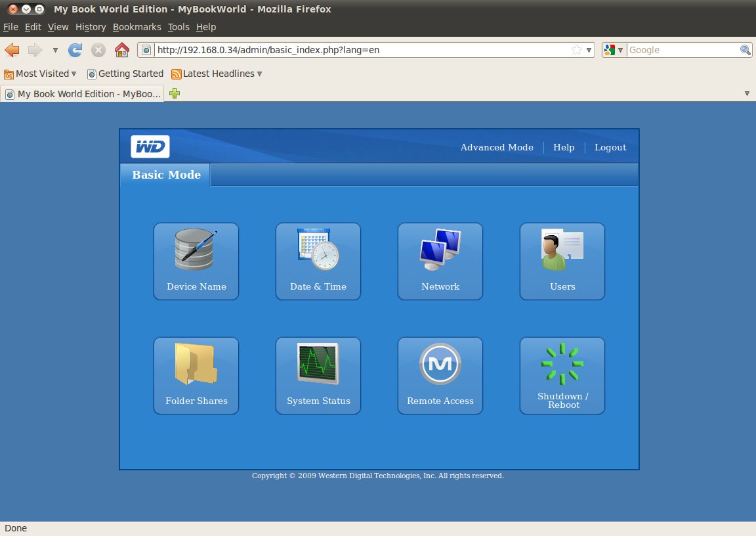Switch to Advanced Mode
Viewport: 756px width, 536px height.
pyautogui.click(x=497, y=147)
